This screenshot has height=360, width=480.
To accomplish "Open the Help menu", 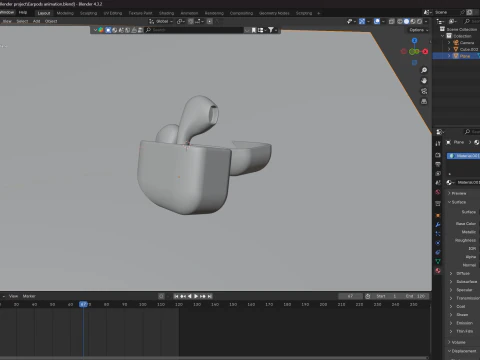I will 23,12.
